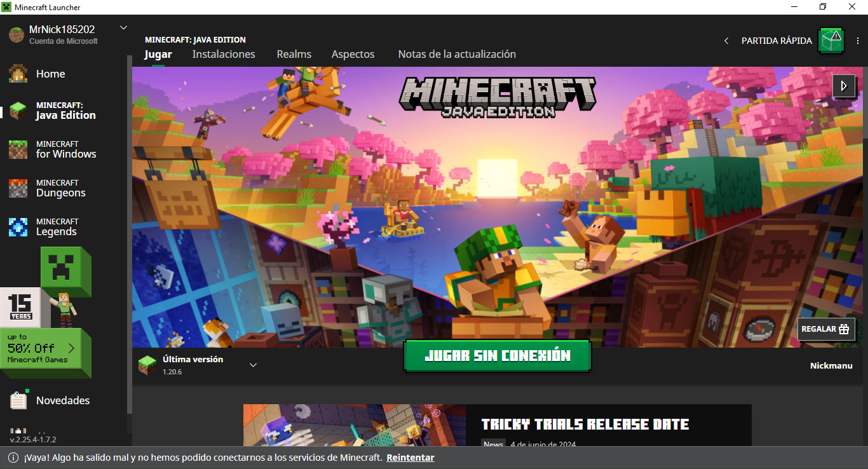Click the Última versión grass block icon

147,365
